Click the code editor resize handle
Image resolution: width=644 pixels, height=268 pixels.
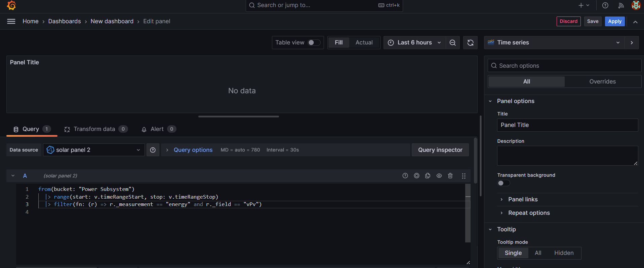(468, 262)
